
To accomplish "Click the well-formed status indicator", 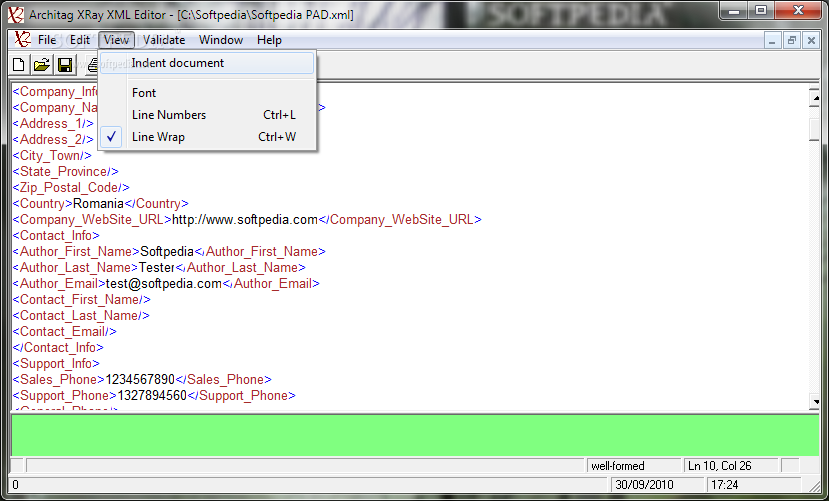I will click(x=633, y=466).
